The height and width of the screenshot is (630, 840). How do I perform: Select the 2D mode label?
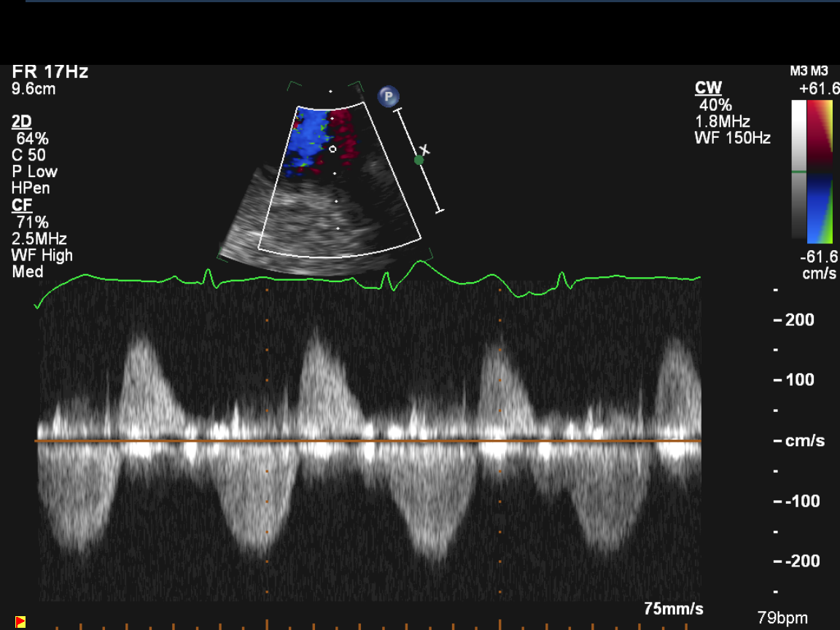[x=22, y=122]
